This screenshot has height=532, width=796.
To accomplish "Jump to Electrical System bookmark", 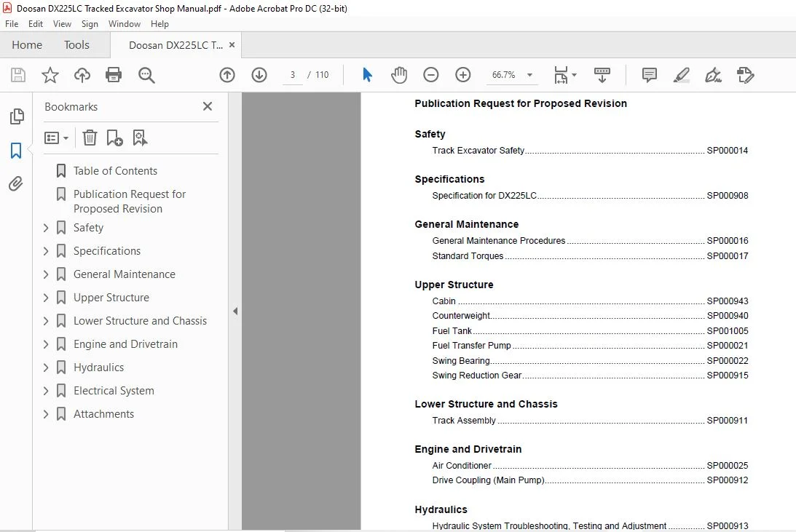I will (114, 391).
